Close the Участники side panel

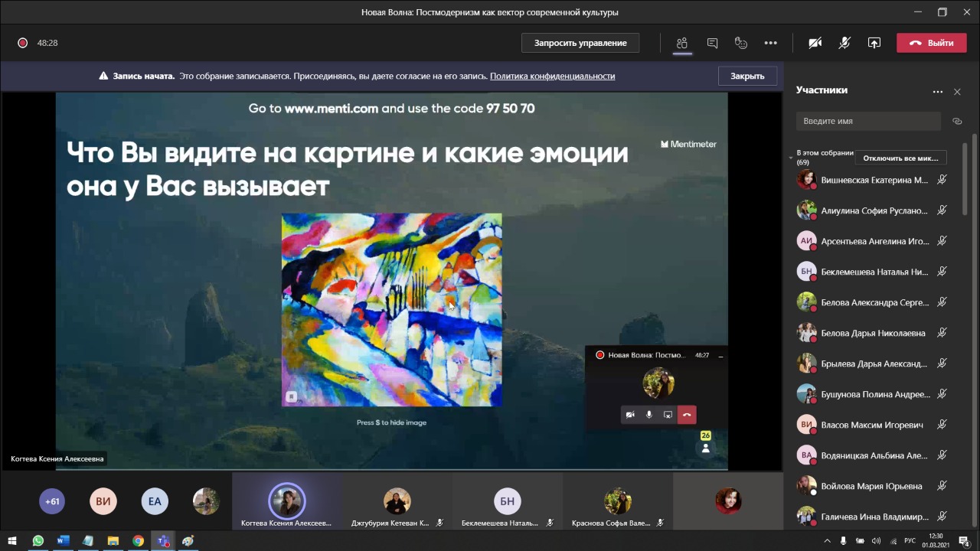(957, 92)
